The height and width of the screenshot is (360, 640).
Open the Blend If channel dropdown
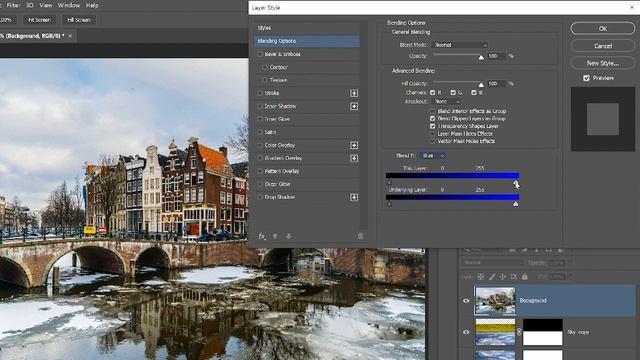pyautogui.click(x=432, y=156)
